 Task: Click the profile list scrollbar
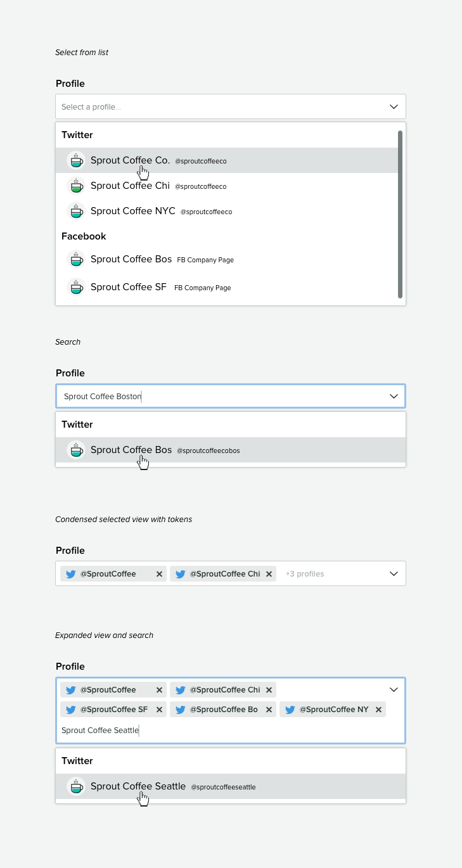(x=400, y=214)
